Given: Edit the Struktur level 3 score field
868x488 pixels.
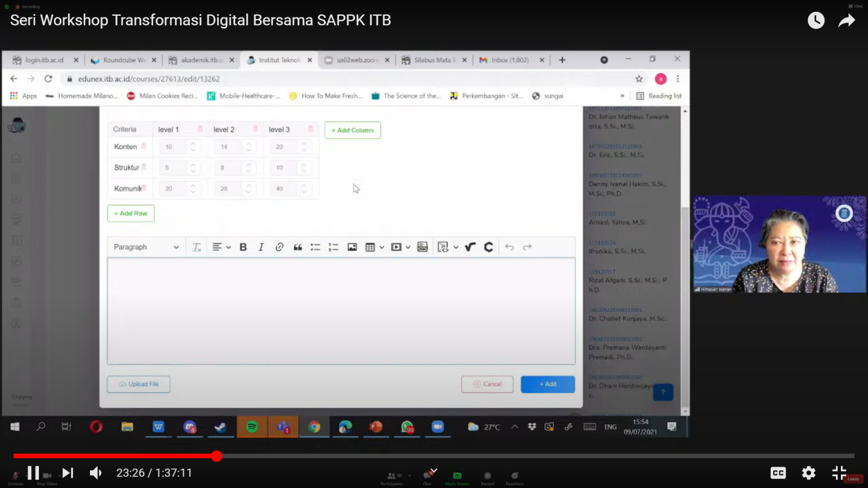Looking at the screenshot, I should [284, 168].
